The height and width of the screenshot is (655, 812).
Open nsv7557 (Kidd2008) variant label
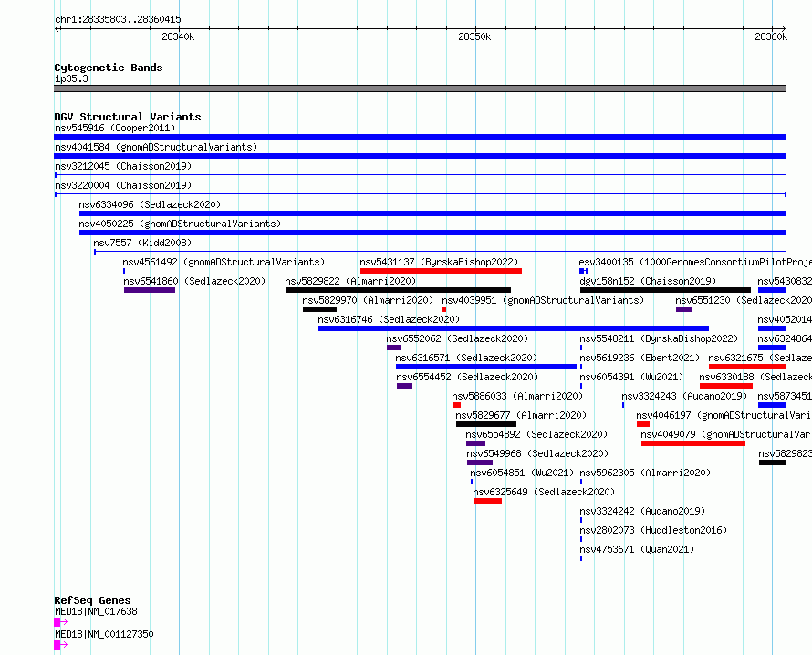pyautogui.click(x=142, y=243)
